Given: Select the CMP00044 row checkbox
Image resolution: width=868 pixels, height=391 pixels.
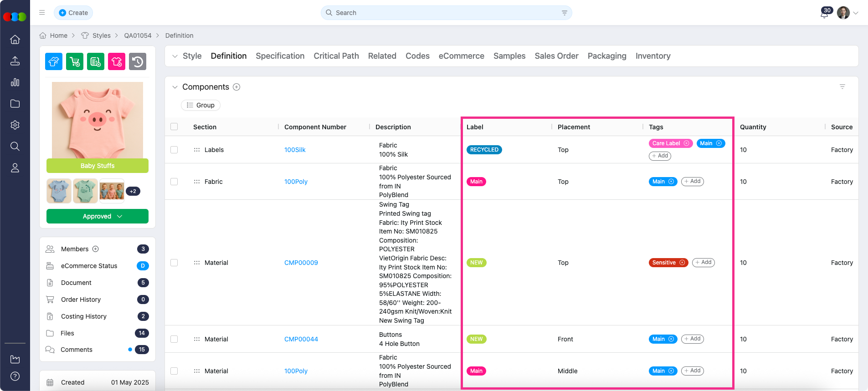Looking at the screenshot, I should [174, 339].
